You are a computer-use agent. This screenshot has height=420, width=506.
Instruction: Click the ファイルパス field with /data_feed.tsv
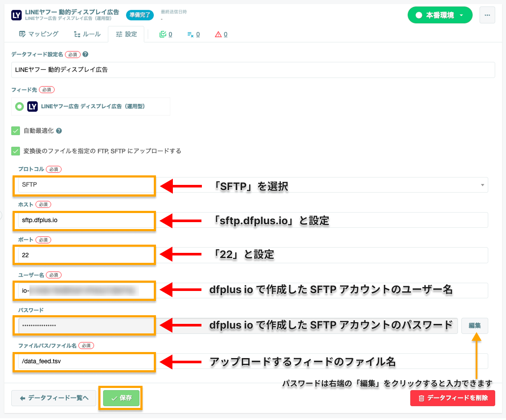253,361
